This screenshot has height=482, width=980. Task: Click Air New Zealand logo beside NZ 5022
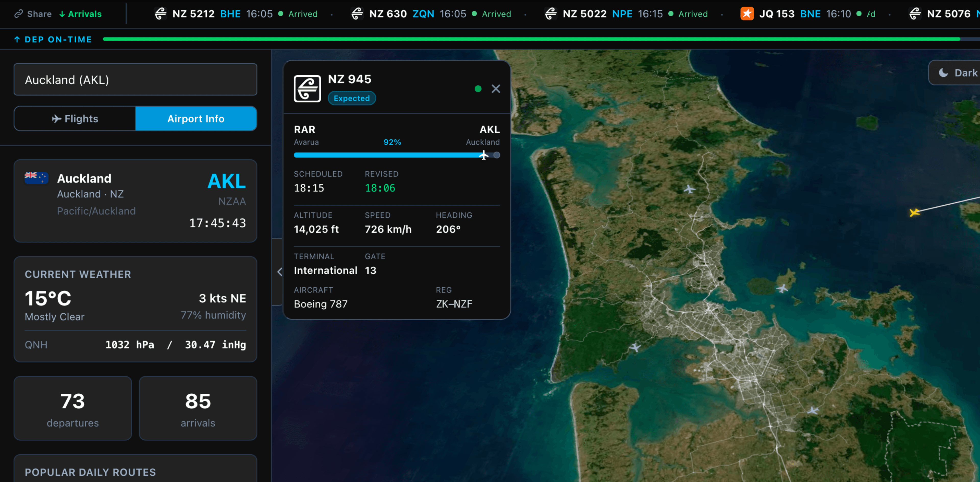[x=550, y=14]
